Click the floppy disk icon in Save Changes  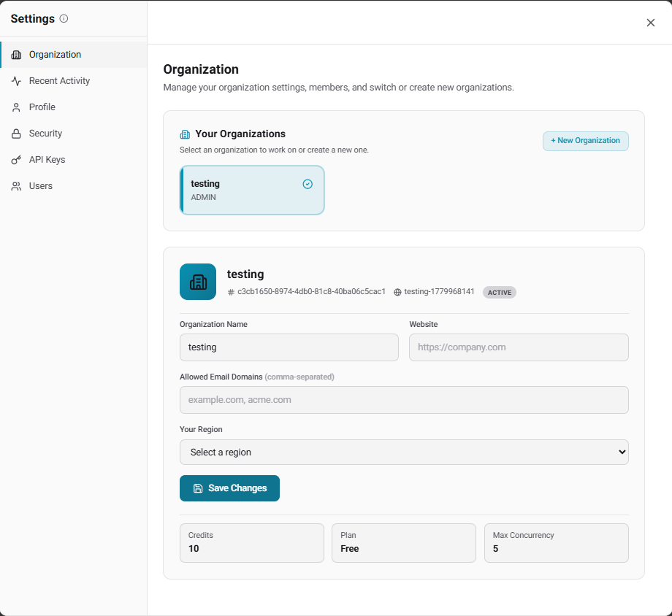tap(198, 488)
